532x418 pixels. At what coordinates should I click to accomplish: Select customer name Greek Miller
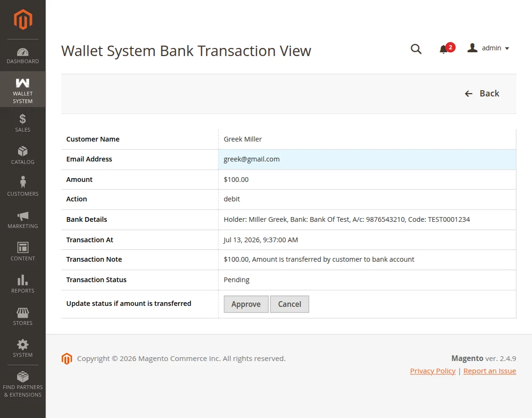coord(243,139)
